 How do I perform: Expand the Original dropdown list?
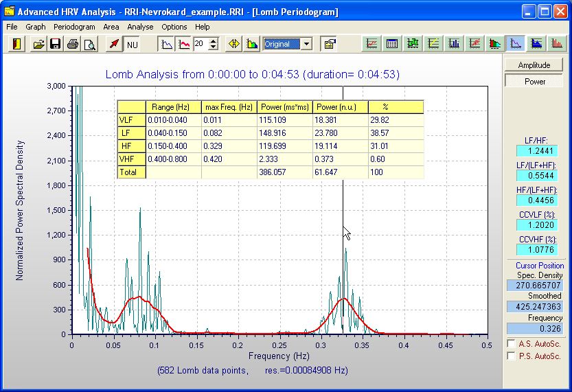306,44
